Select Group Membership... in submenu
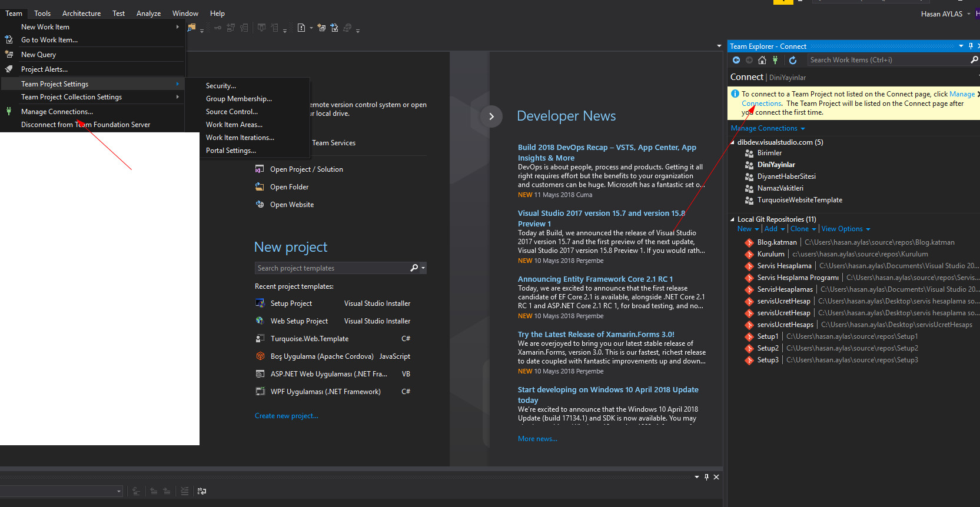This screenshot has width=980, height=507. click(x=255, y=99)
